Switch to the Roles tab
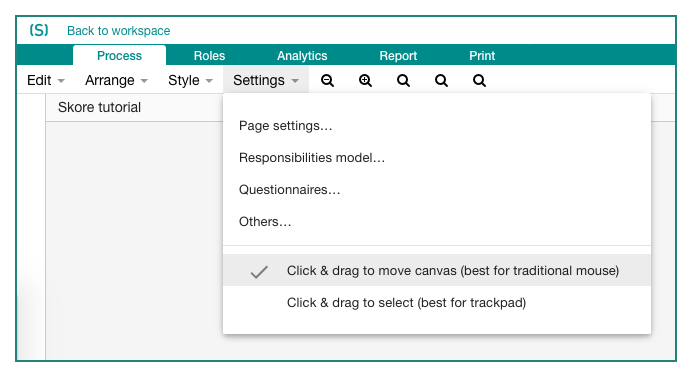This screenshot has width=692, height=377. 209,56
